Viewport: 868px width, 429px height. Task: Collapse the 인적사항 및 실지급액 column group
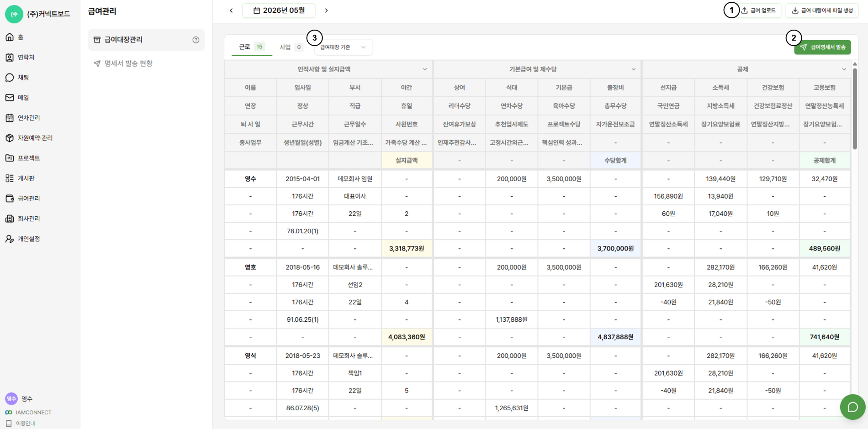tap(425, 69)
